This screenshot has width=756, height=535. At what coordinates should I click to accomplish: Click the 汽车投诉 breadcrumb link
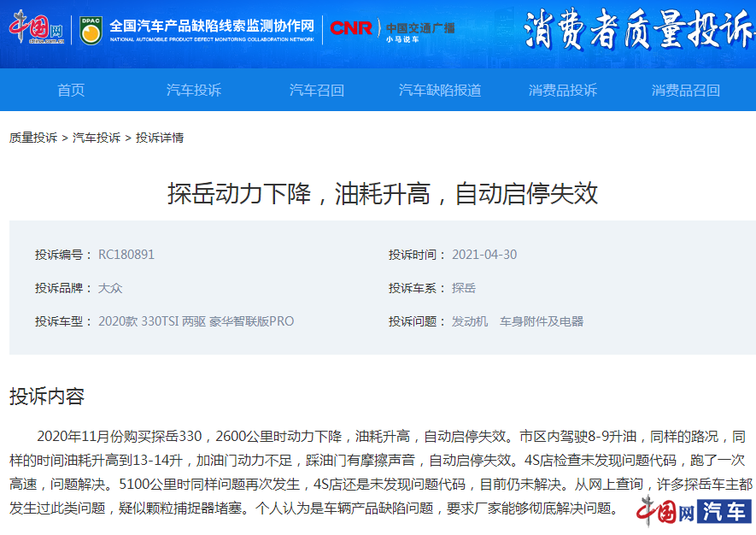point(97,138)
